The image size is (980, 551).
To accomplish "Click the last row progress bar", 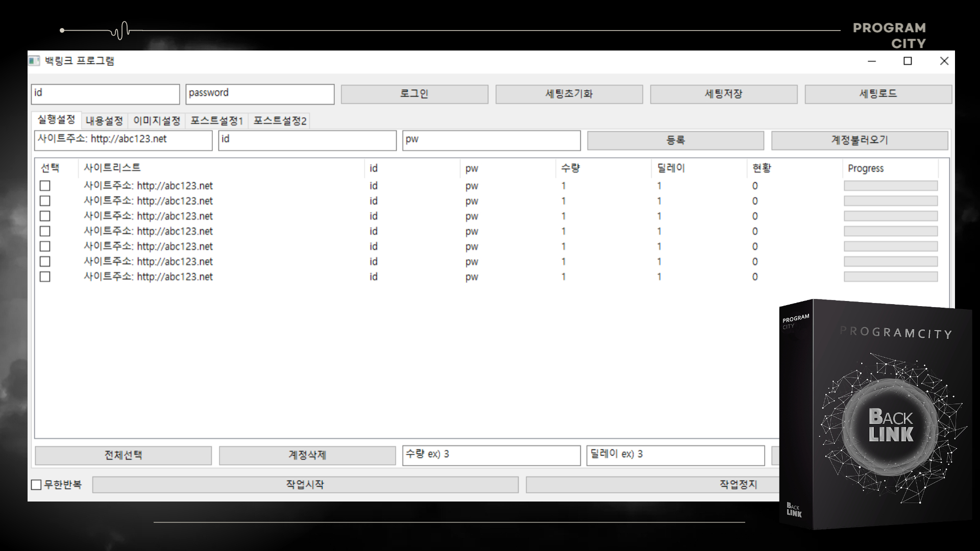I will pyautogui.click(x=891, y=277).
